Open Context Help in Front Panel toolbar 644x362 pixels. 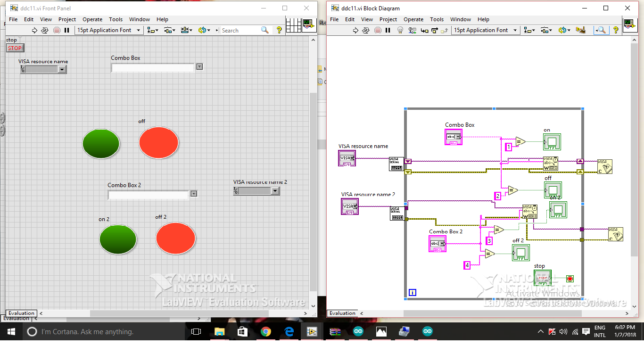(279, 30)
